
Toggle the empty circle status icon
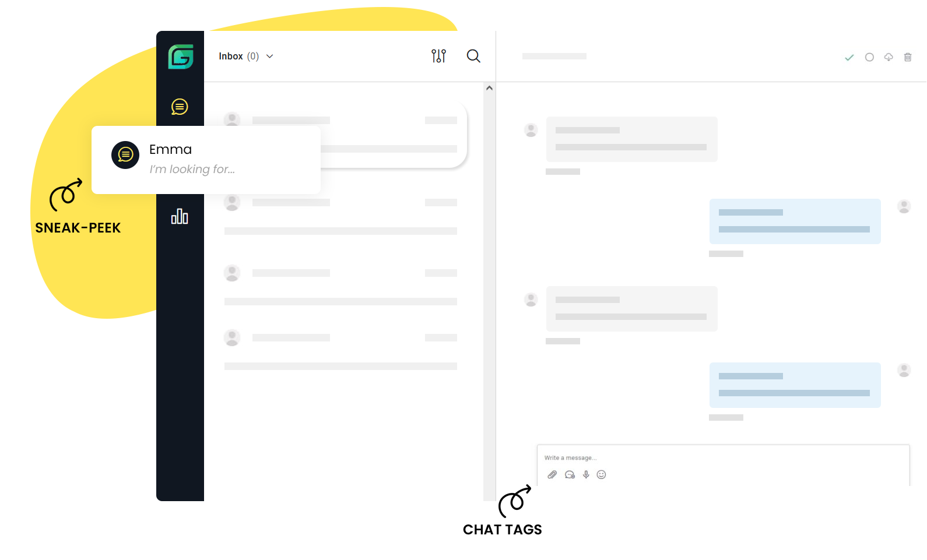coord(869,57)
